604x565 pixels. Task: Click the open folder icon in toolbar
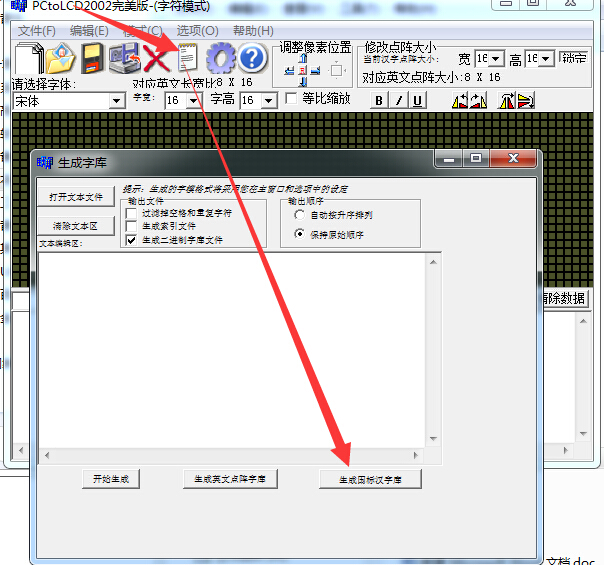coord(60,59)
